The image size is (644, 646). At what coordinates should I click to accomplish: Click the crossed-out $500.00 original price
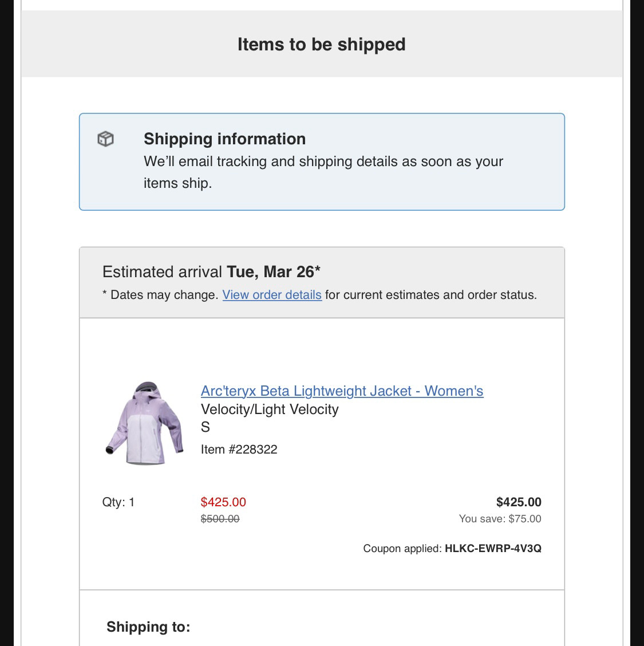(220, 519)
